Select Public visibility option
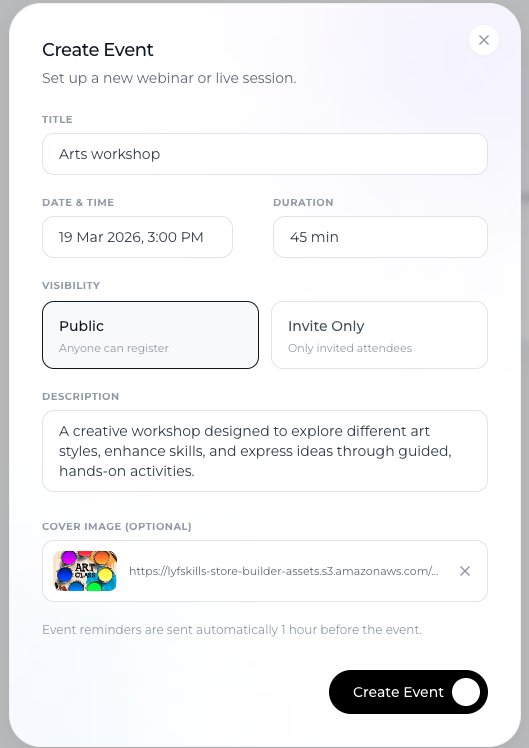Image resolution: width=529 pixels, height=748 pixels. [150, 335]
